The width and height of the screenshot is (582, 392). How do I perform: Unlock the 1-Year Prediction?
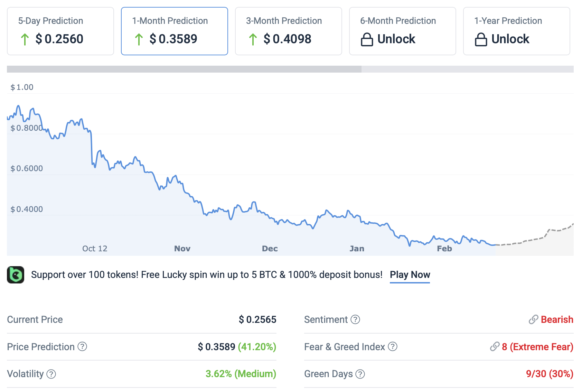[x=517, y=31]
